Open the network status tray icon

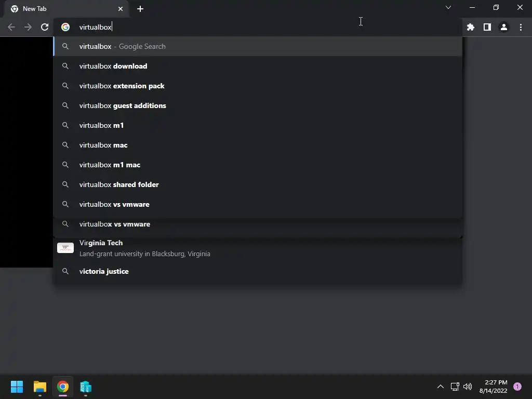455,387
